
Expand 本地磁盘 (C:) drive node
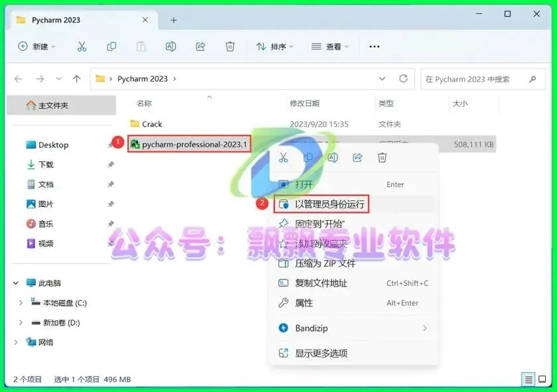pos(21,303)
